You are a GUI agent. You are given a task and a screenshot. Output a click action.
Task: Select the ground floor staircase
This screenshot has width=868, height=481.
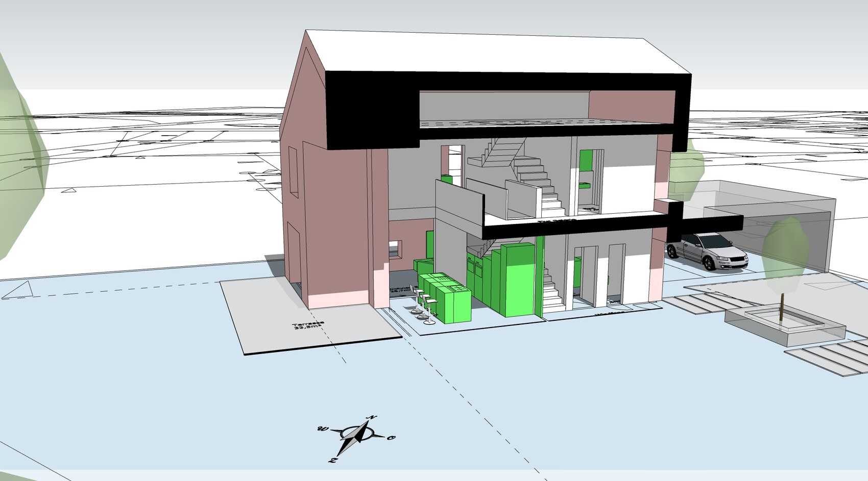[553, 293]
